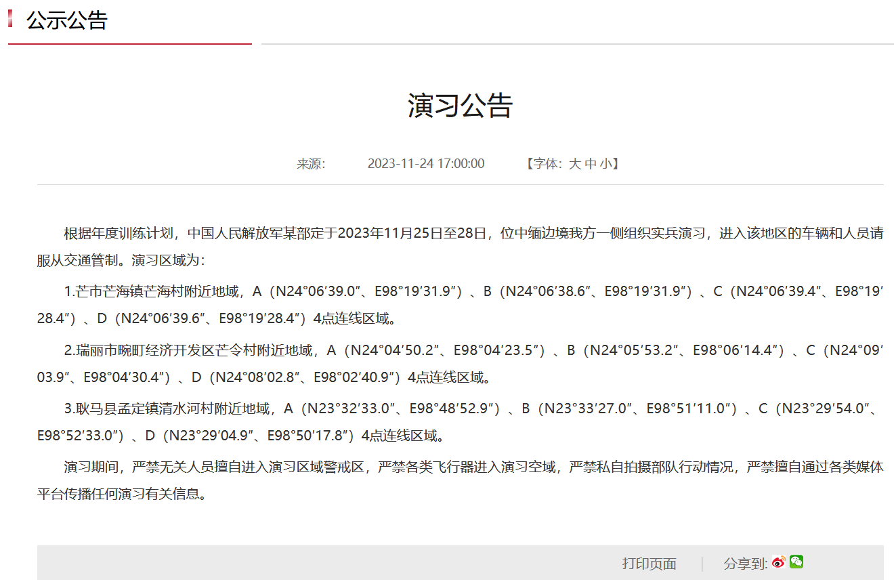
Task: Select the 演习公告 article title
Action: [461, 106]
